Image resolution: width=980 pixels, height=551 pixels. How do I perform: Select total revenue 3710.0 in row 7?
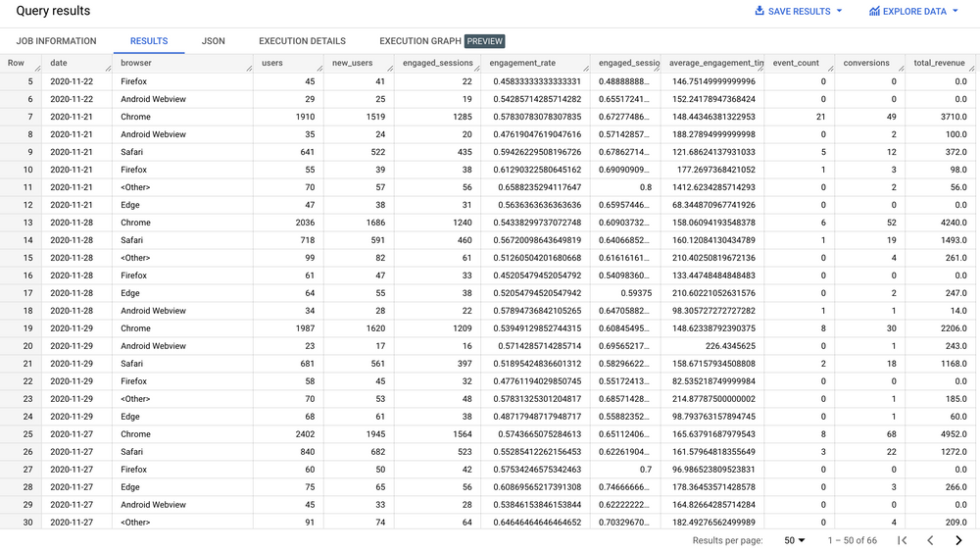[x=953, y=117]
